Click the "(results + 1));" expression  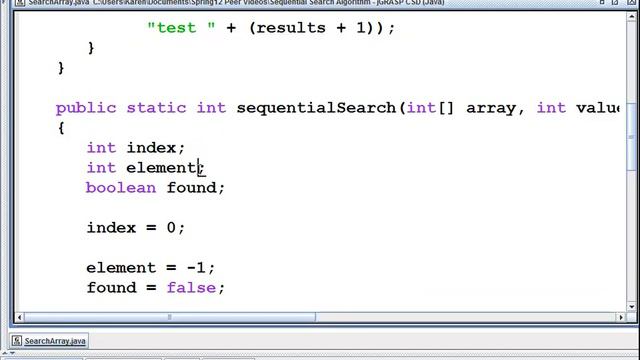pyautogui.click(x=322, y=28)
